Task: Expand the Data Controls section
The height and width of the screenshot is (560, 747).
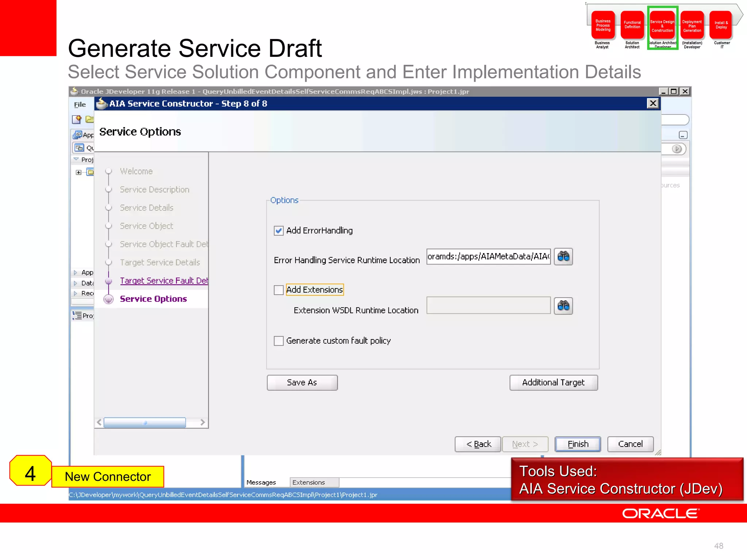Action: (76, 283)
